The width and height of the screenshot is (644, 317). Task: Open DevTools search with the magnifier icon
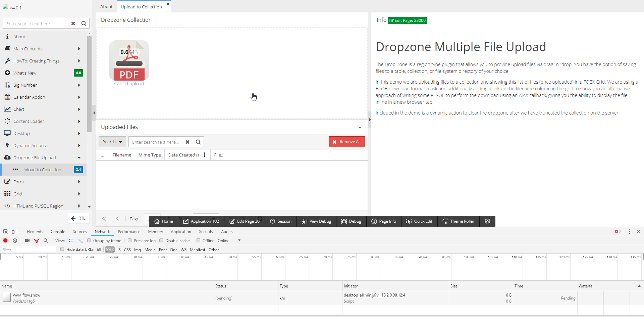(46, 240)
